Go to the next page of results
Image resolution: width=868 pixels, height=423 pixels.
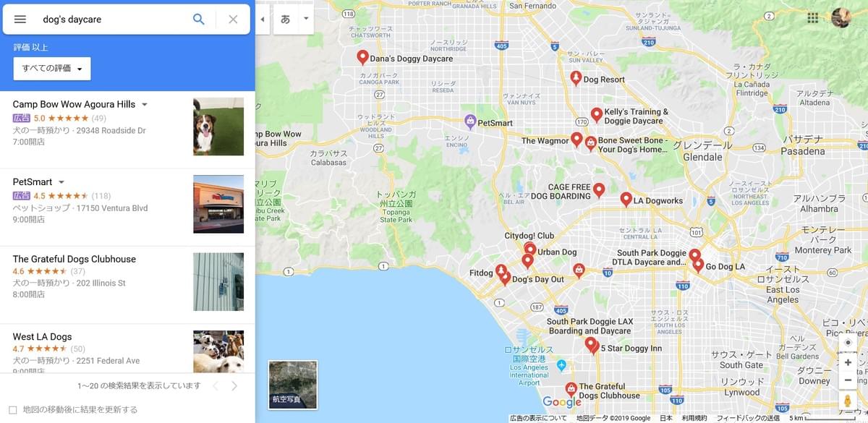click(234, 386)
